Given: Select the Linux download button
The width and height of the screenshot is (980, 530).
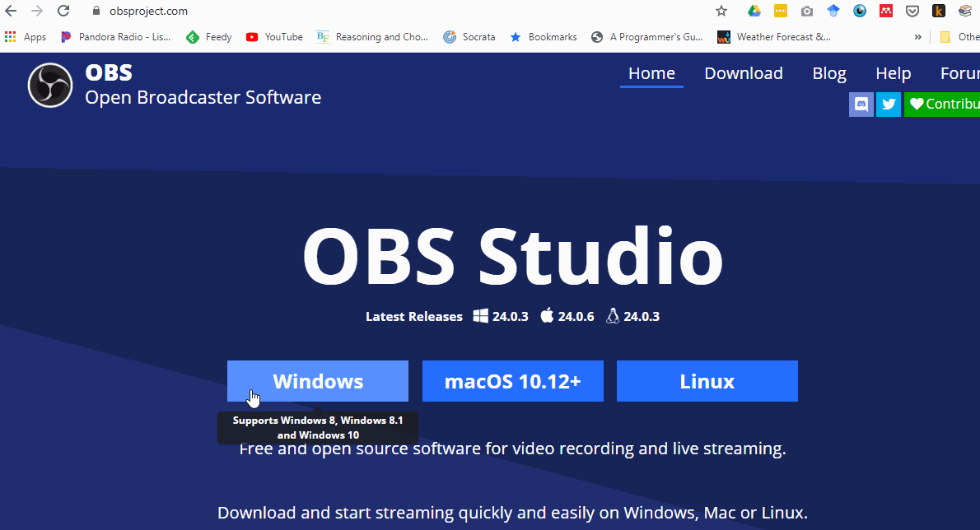Looking at the screenshot, I should point(707,381).
